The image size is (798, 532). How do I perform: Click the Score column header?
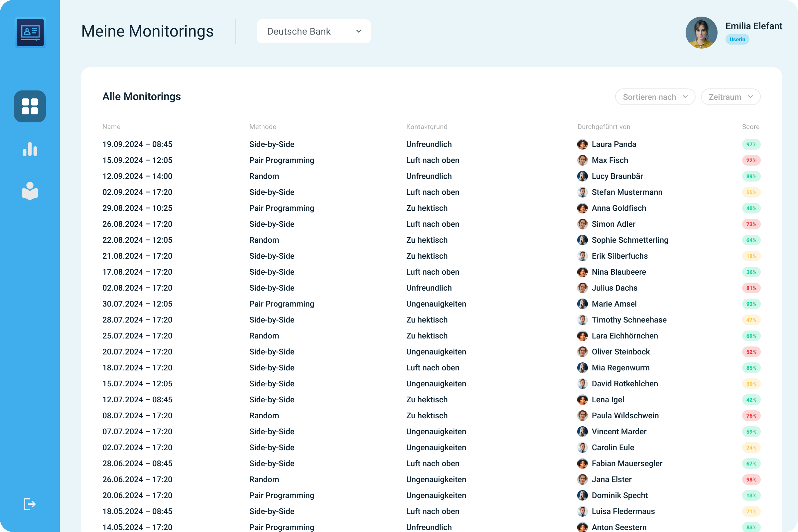point(750,127)
